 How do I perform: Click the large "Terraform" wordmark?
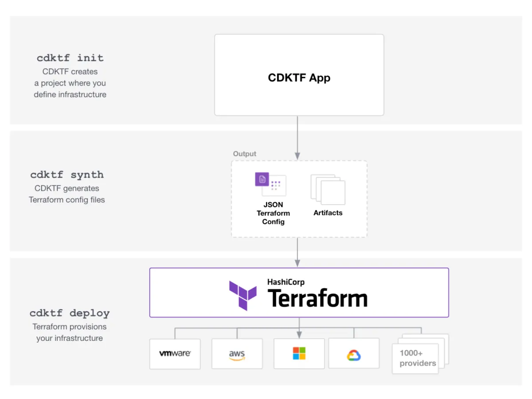pos(317,298)
